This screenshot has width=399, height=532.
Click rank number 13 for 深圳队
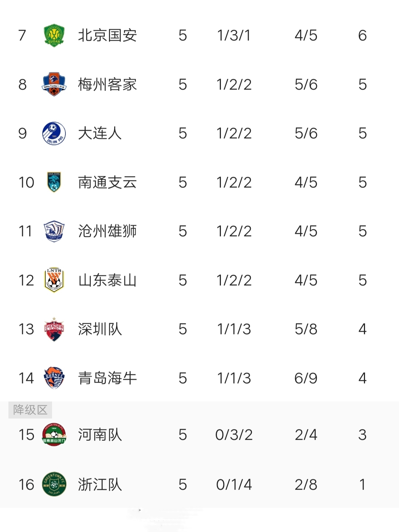(x=26, y=329)
